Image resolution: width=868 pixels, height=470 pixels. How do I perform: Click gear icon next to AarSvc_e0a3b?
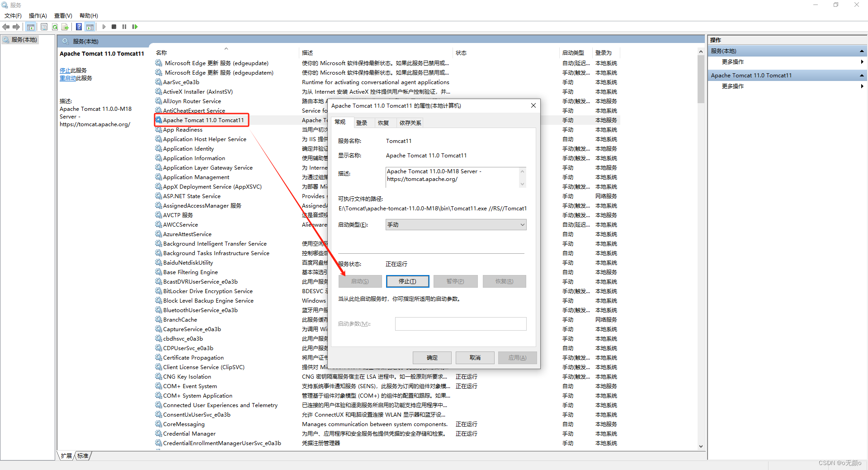point(159,82)
